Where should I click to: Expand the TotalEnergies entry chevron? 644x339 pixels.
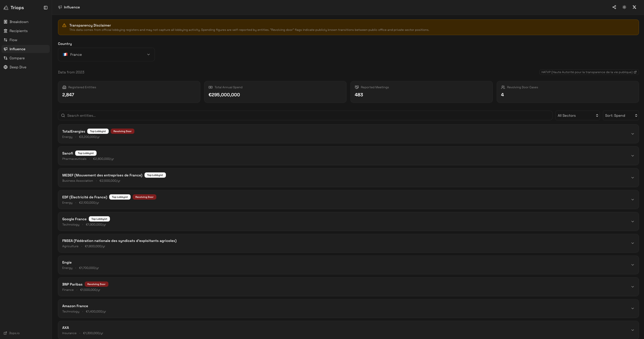pyautogui.click(x=632, y=134)
